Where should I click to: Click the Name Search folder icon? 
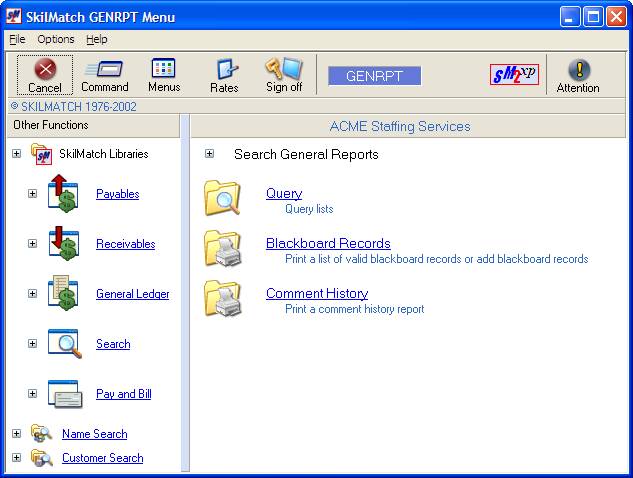tap(41, 434)
